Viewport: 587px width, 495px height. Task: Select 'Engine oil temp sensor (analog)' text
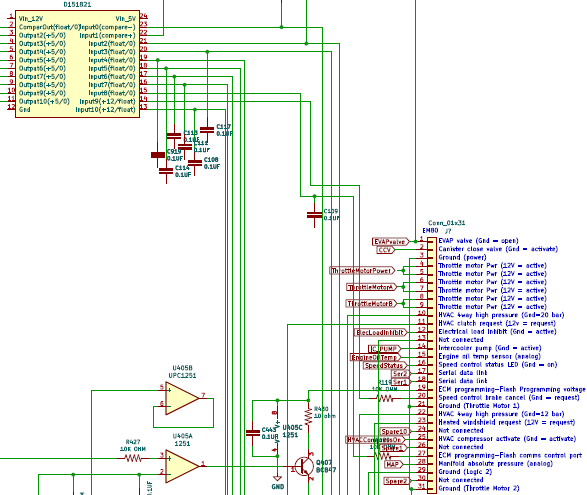(490, 356)
